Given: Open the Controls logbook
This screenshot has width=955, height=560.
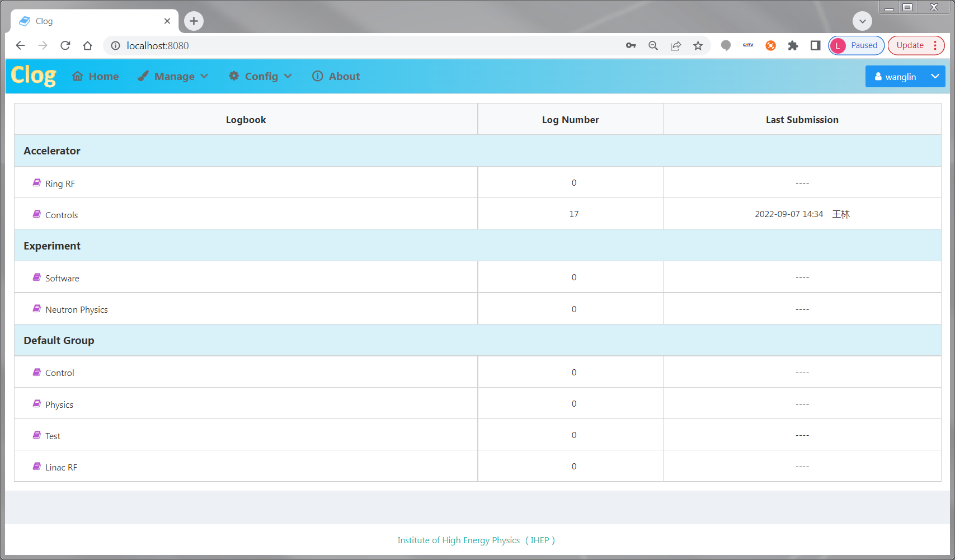Looking at the screenshot, I should coord(62,215).
